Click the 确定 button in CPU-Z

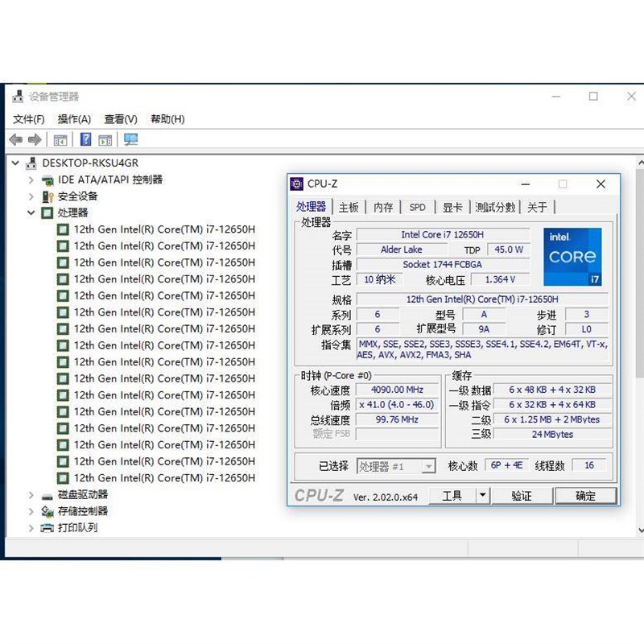pyautogui.click(x=586, y=496)
